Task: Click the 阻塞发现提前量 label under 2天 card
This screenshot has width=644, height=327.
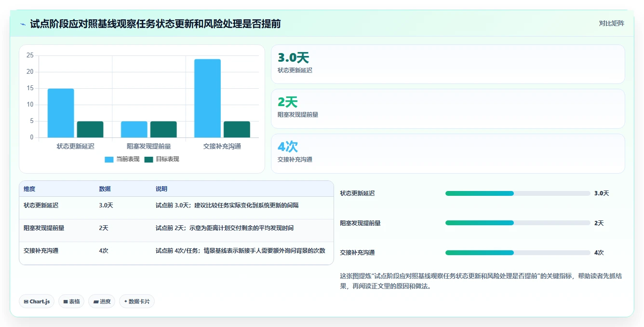Action: tap(298, 115)
